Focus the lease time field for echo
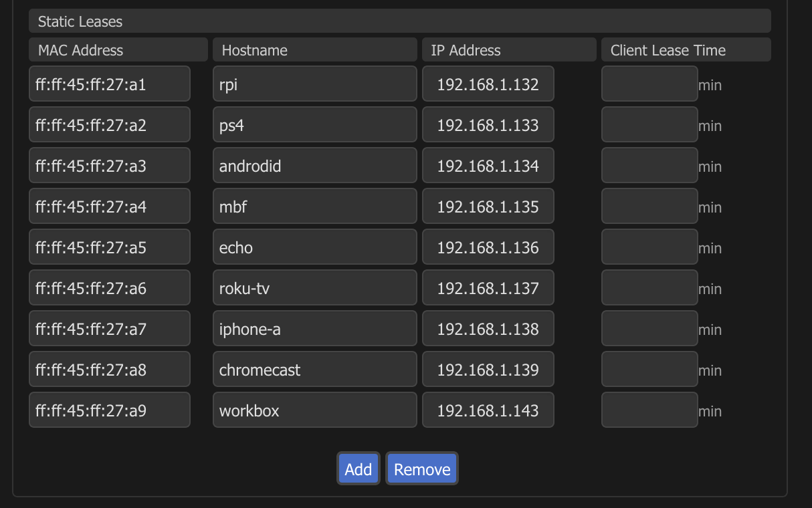 tap(649, 247)
